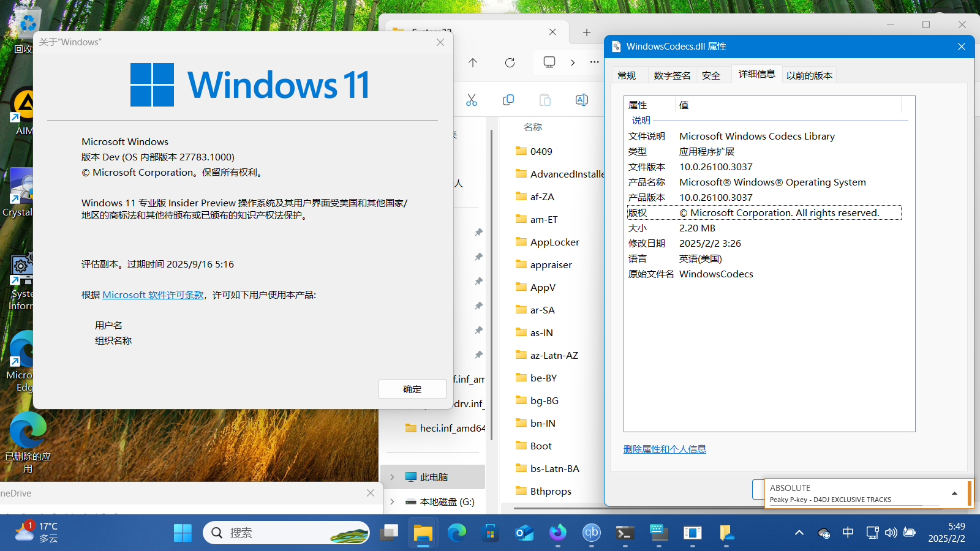Click the battery icon in system tray
The height and width of the screenshot is (551, 980).
(x=910, y=533)
